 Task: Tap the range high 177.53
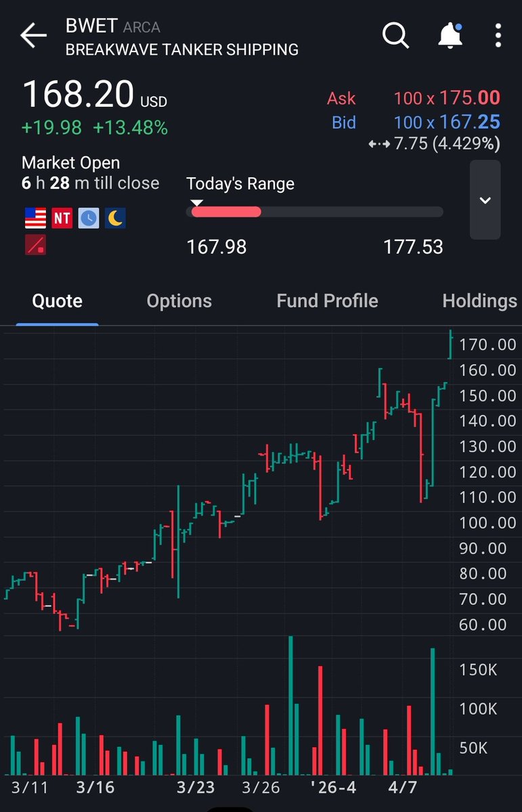(x=413, y=247)
